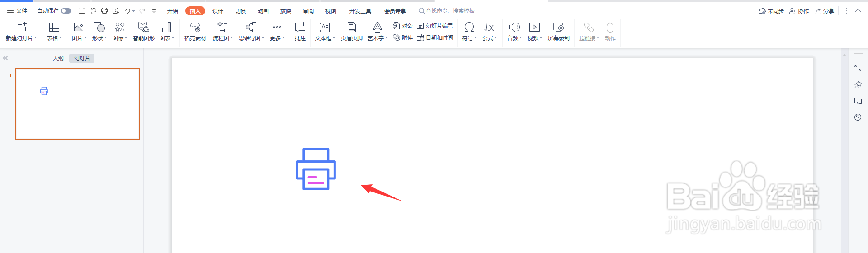Click the Print icon in quick access toolbar
The width and height of the screenshot is (868, 253).
pos(104,11)
